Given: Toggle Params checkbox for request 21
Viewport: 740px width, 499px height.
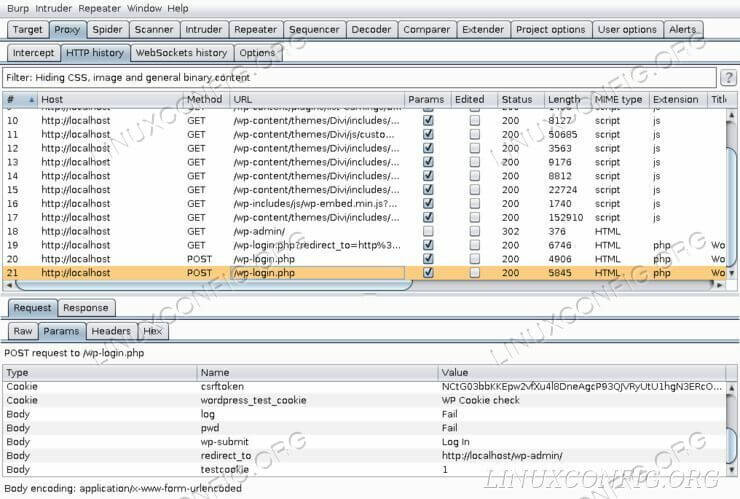Looking at the screenshot, I should coord(428,273).
